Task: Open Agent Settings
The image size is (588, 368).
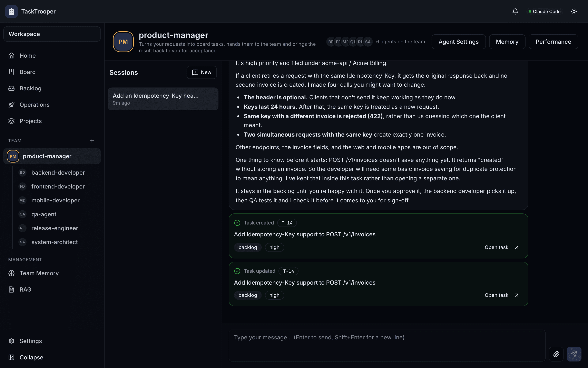Action: (459, 42)
